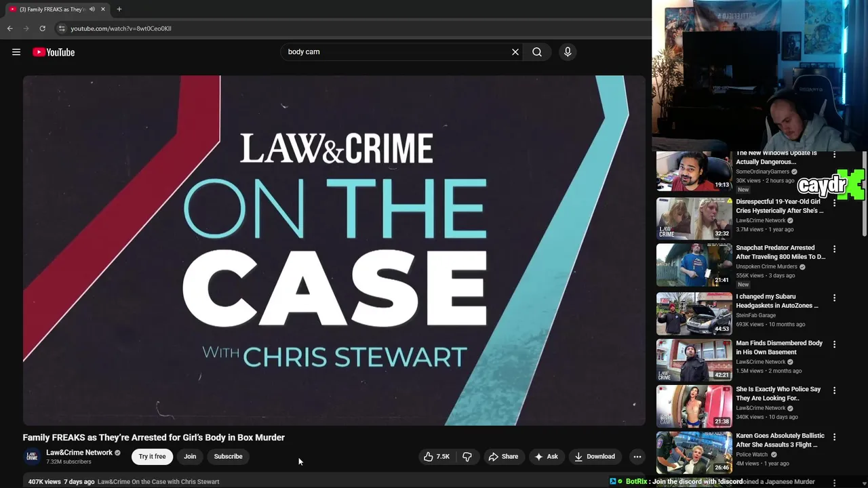This screenshot has width=868, height=488.
Task: Open options for 'Snapchat Predator Arrested' video
Action: (x=834, y=249)
